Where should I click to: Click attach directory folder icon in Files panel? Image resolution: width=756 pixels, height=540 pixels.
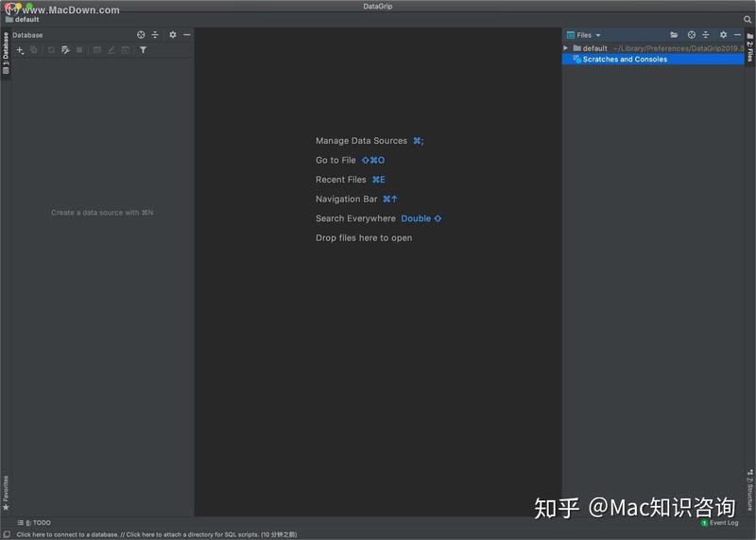click(x=674, y=35)
